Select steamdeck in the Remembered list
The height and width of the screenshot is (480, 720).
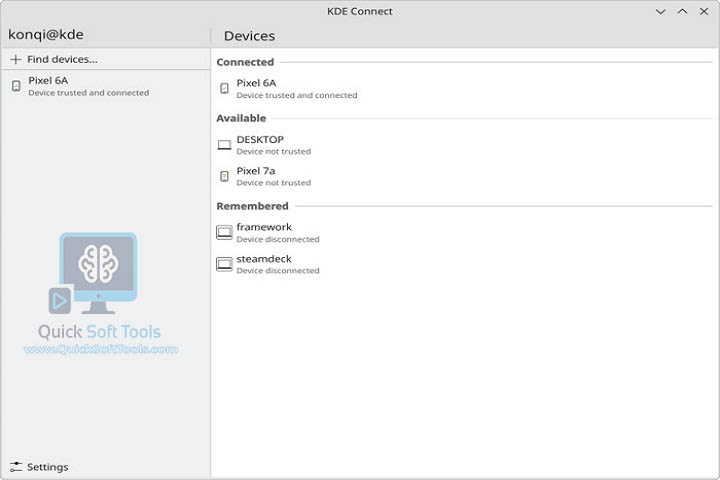tap(464, 264)
